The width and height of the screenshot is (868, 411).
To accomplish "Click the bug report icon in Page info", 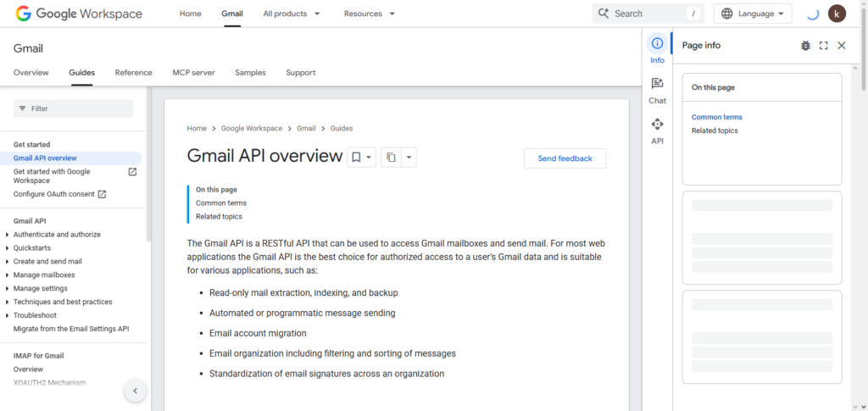I will click(x=805, y=46).
